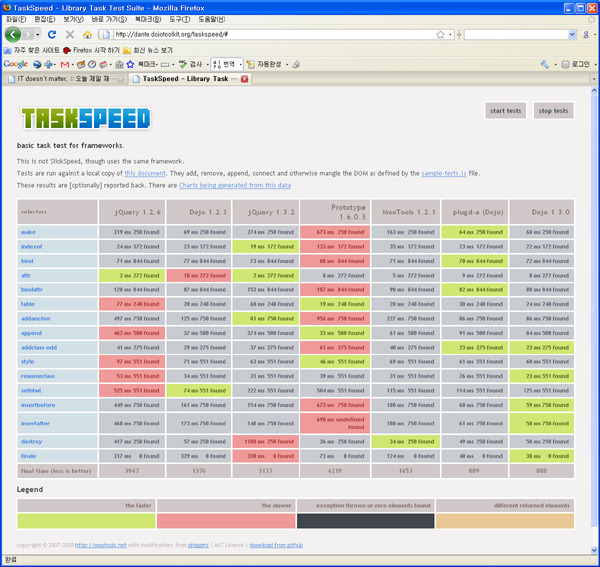600x567 pixels.
Task: Click the dark exception legend swatch
Action: point(365,521)
